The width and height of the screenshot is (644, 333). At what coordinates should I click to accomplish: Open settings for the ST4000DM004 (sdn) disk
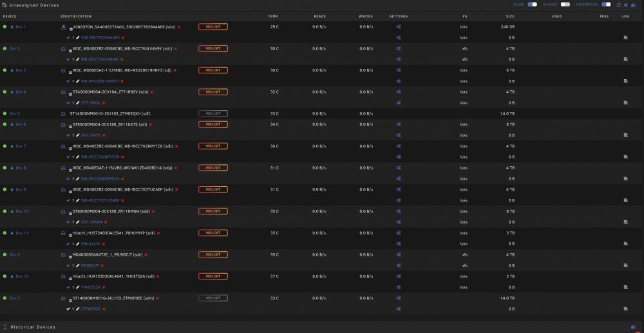pos(399,92)
